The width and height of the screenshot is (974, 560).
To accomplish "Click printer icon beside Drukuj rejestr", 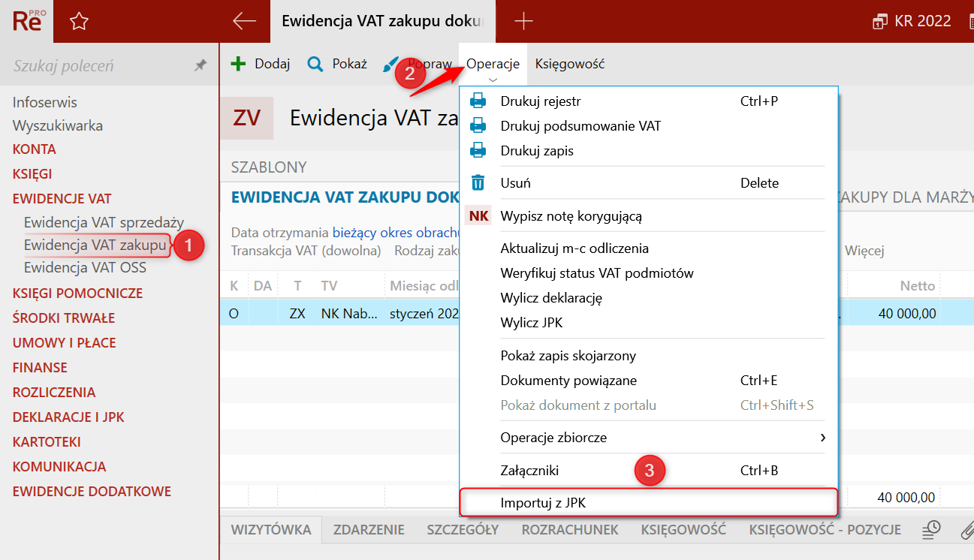I will 478,101.
